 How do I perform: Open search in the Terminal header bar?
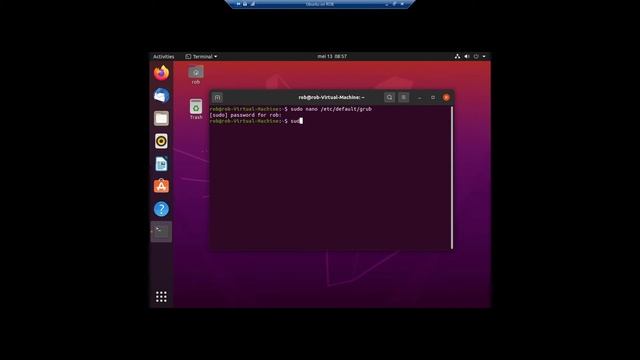(x=389, y=98)
